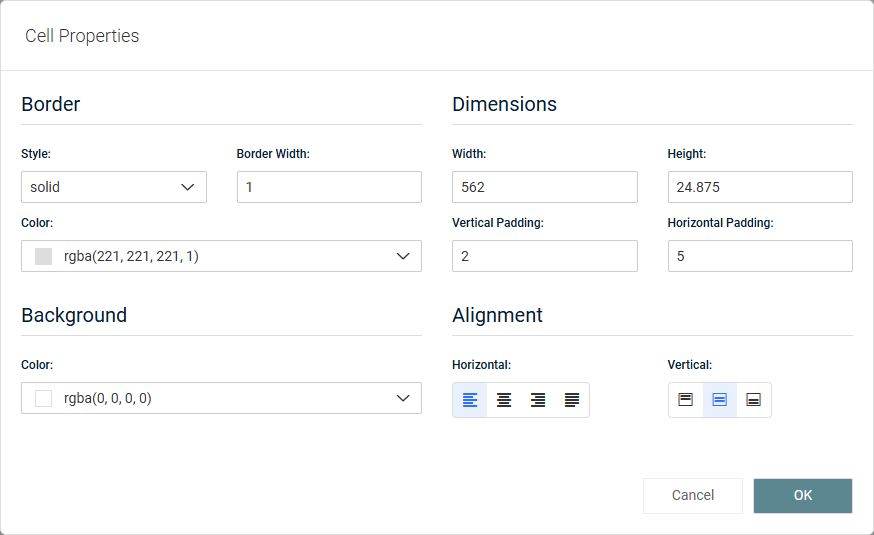The width and height of the screenshot is (874, 535).
Task: Expand the background Color dropdown arrow
Action: click(x=403, y=398)
